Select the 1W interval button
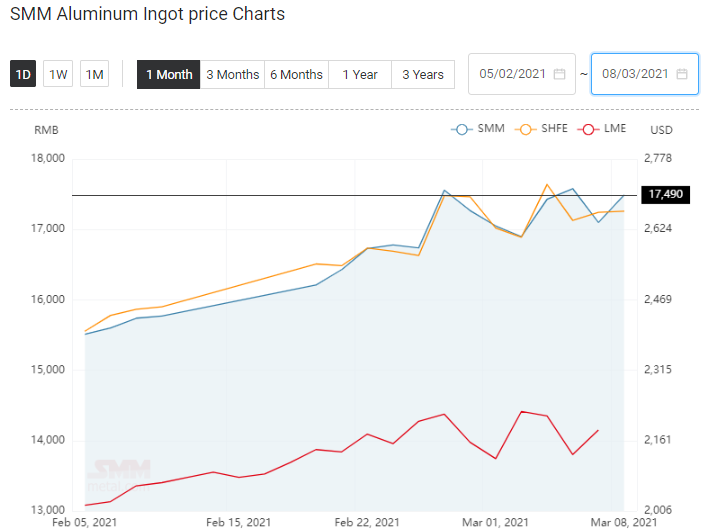 point(58,74)
